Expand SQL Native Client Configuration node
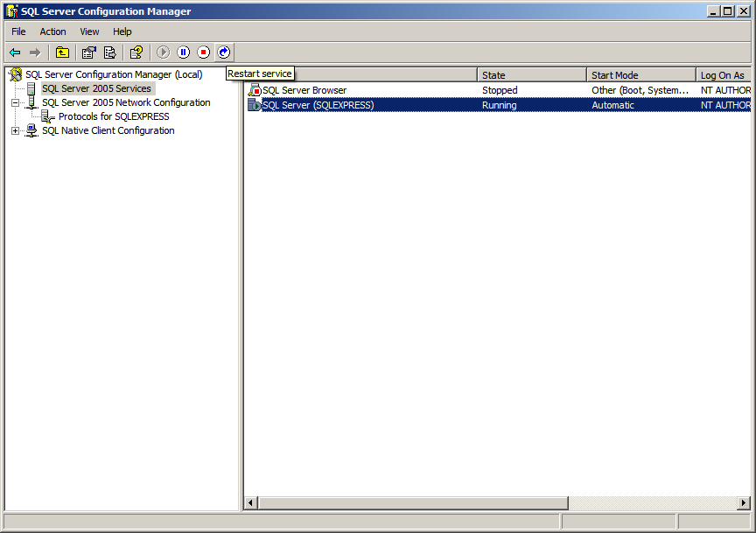This screenshot has width=756, height=533. pos(15,130)
